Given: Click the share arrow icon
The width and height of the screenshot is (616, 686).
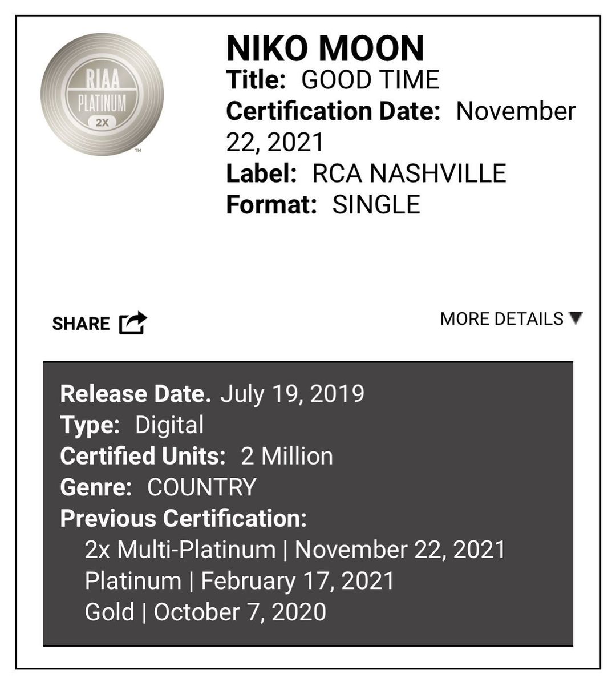Looking at the screenshot, I should pyautogui.click(x=133, y=323).
